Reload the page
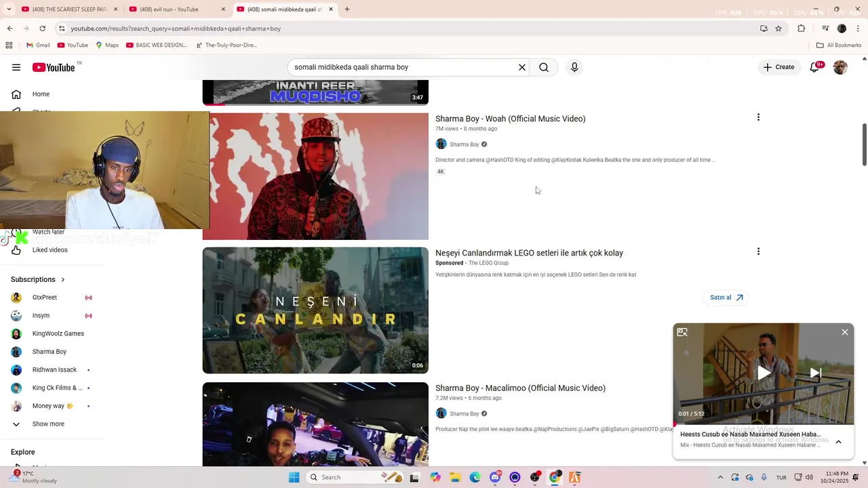 coord(42,28)
